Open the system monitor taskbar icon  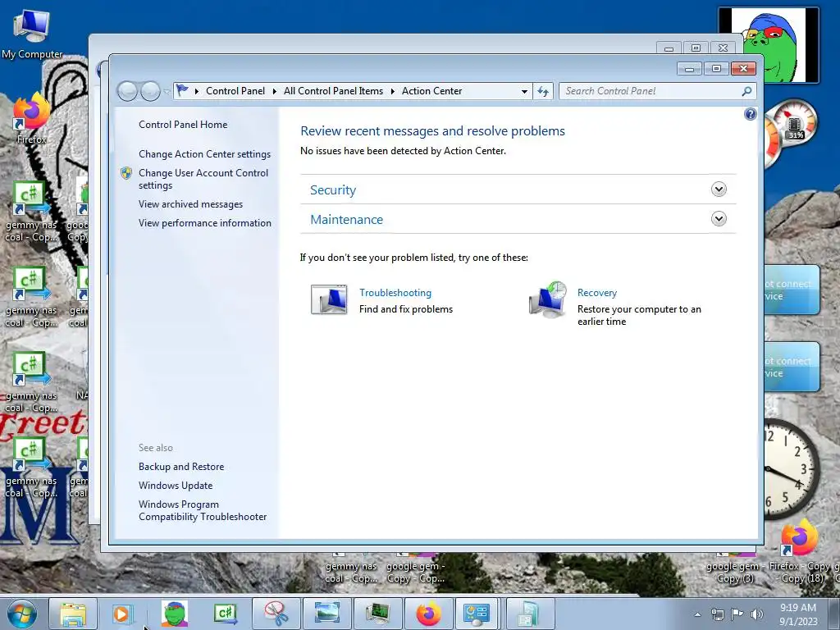(377, 614)
